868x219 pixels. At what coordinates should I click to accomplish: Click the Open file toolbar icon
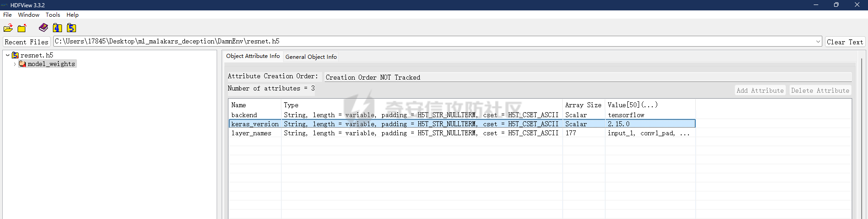[8, 28]
